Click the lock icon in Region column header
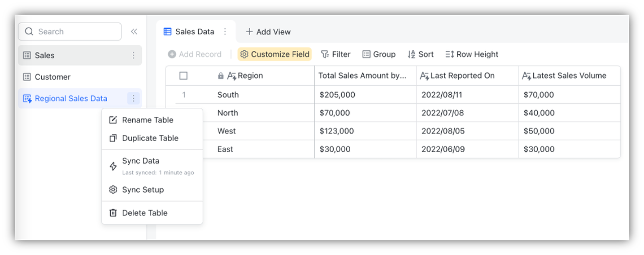This screenshot has width=644, height=255. click(220, 76)
